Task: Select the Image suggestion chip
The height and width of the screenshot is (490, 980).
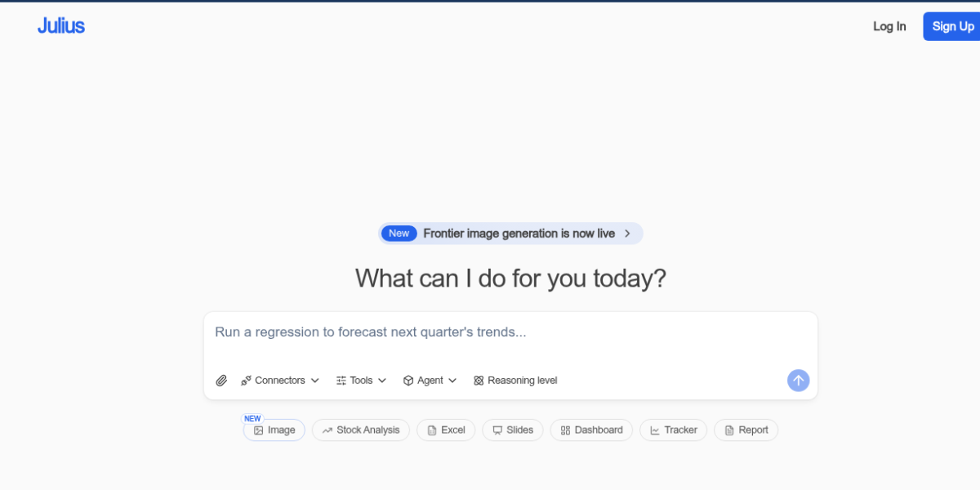Action: click(x=274, y=430)
